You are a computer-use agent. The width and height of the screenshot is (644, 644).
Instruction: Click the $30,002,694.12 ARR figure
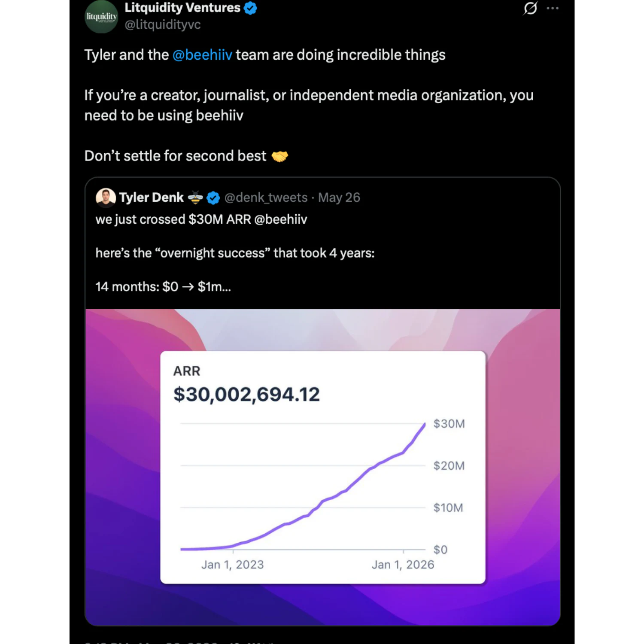[x=246, y=394]
